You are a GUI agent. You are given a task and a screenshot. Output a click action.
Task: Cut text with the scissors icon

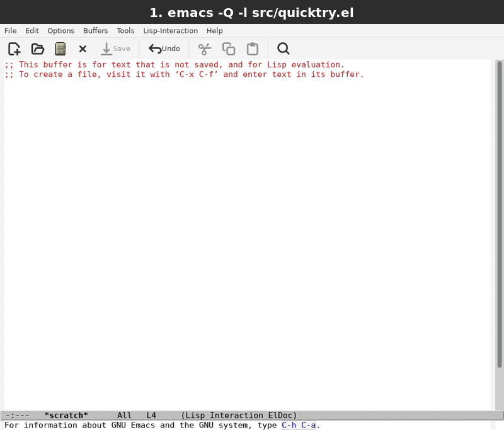click(x=204, y=49)
